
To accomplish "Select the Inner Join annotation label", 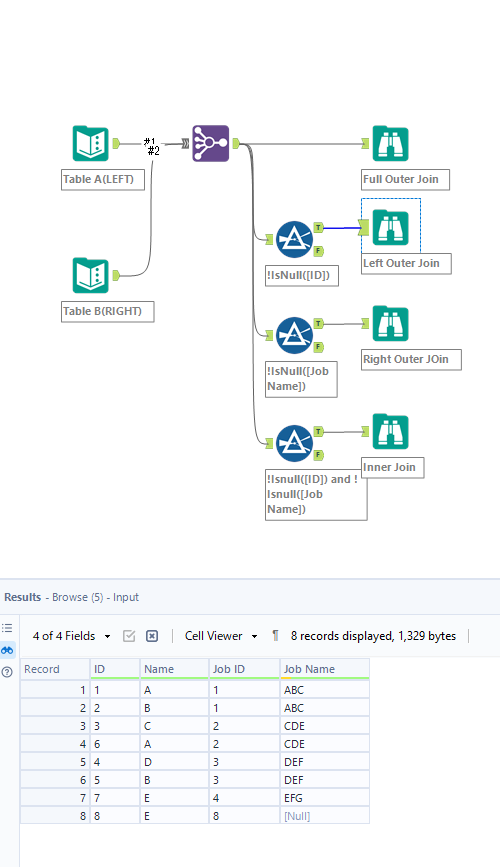I will (393, 467).
